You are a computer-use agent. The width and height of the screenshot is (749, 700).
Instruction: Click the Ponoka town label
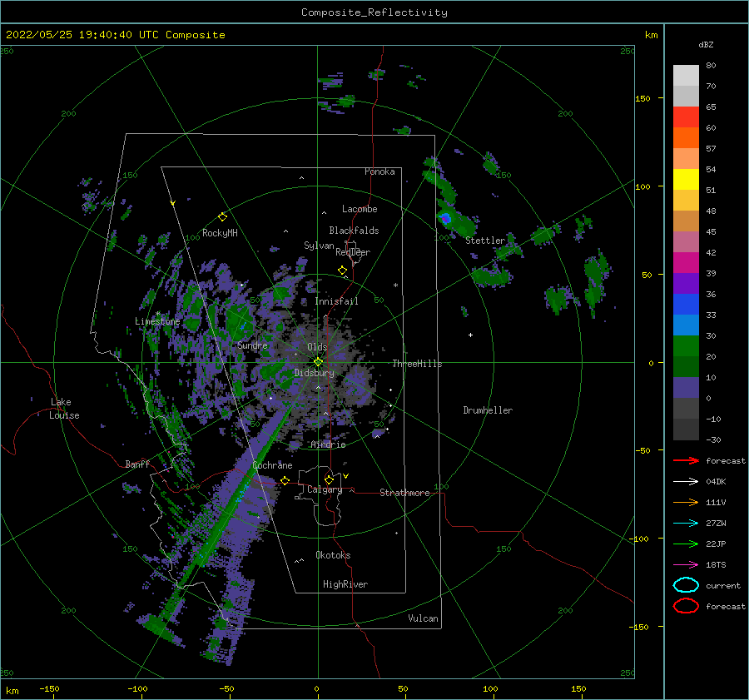[379, 171]
